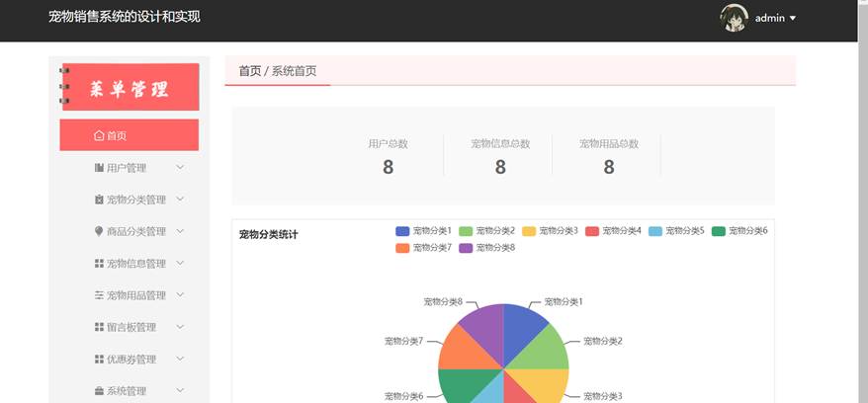Click the 宠物分类统计 chart title
The width and height of the screenshot is (868, 403).
pyautogui.click(x=269, y=234)
